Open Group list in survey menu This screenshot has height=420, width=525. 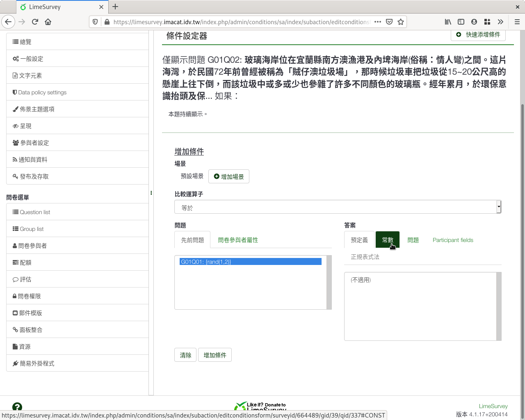[x=78, y=229]
